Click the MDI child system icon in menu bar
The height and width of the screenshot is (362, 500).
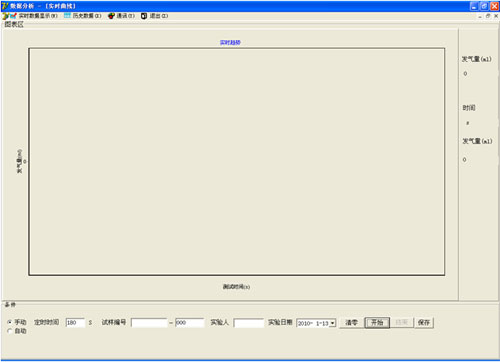click(5, 16)
